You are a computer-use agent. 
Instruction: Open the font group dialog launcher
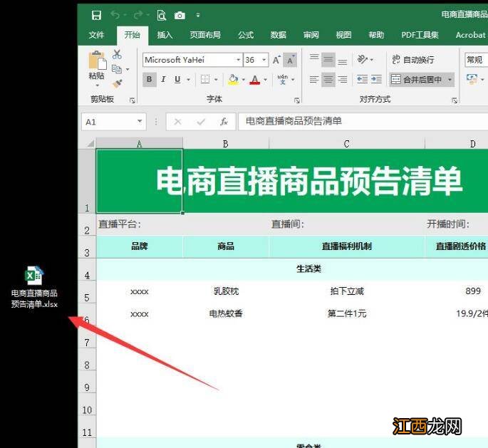[296, 100]
